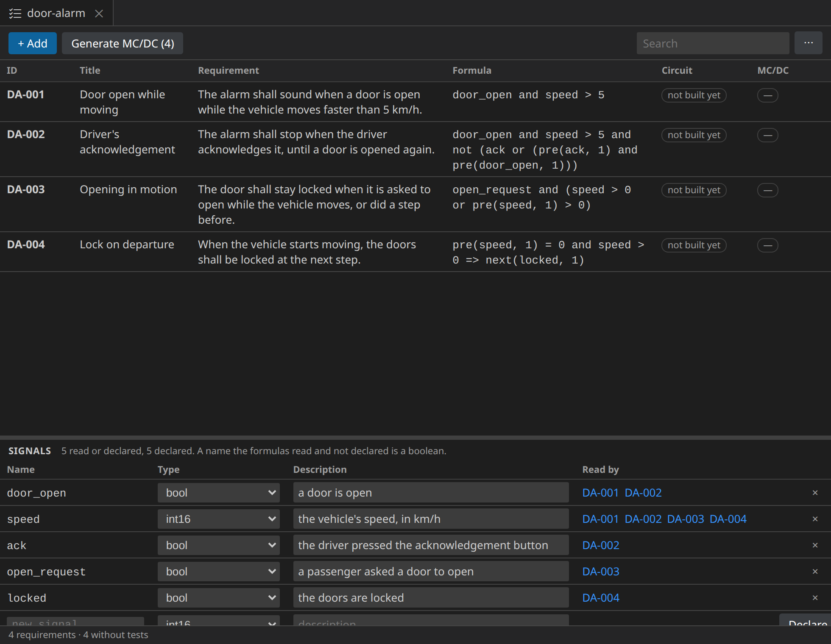Click 'not built yet' badge for DA-003
This screenshot has width=831, height=644.
(x=694, y=190)
